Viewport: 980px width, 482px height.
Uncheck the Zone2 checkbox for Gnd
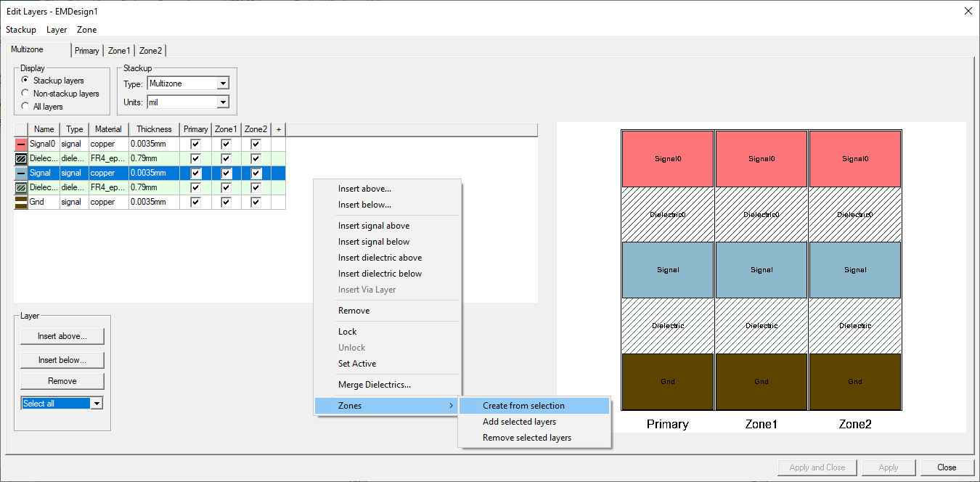[x=256, y=202]
